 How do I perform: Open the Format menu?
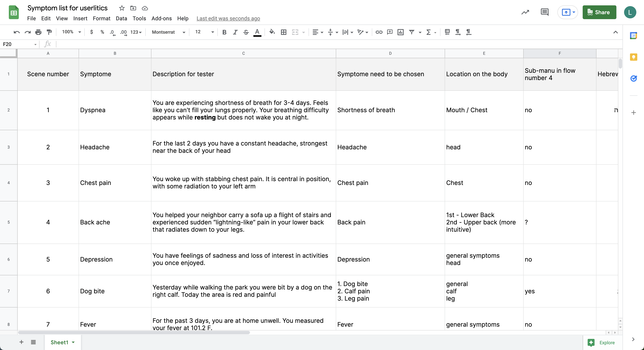click(x=101, y=19)
